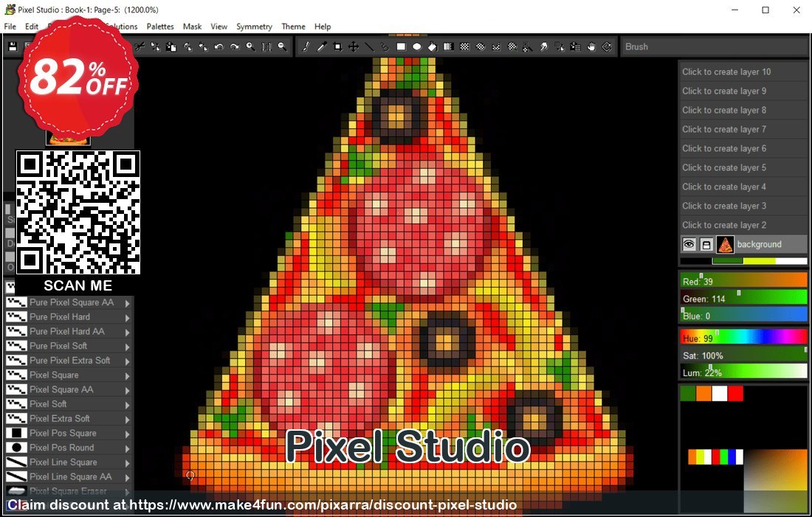This screenshot has width=812, height=517.
Task: Select the Move tool with four arrows
Action: [353, 46]
